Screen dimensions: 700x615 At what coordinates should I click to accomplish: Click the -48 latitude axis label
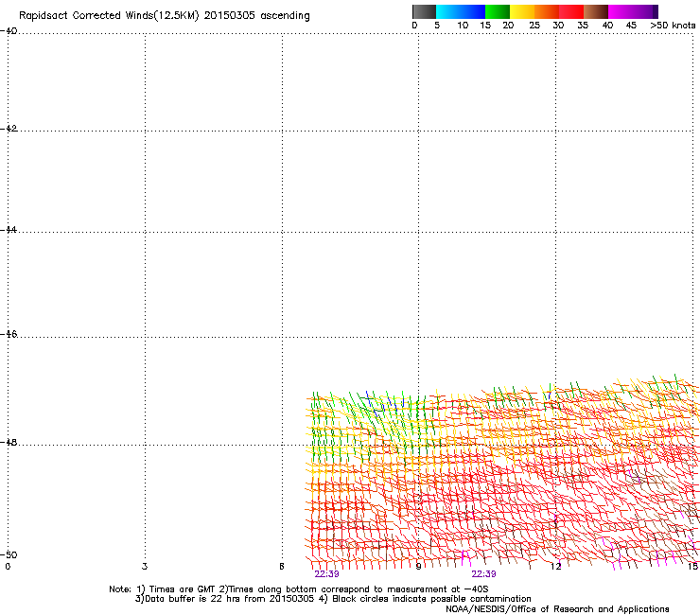[9, 442]
